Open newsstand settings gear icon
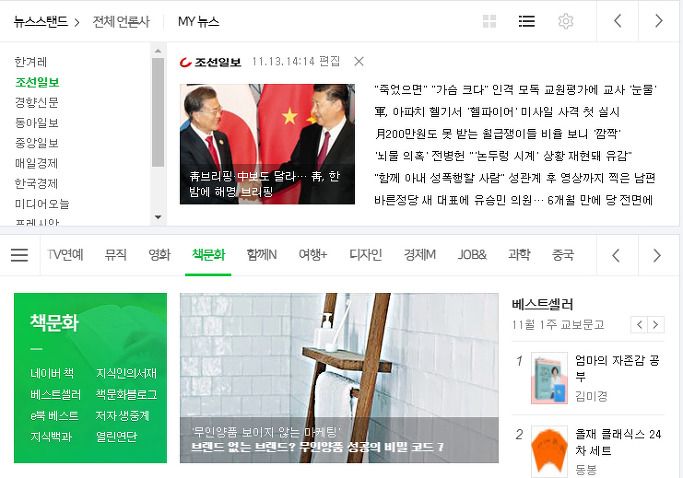 [565, 21]
